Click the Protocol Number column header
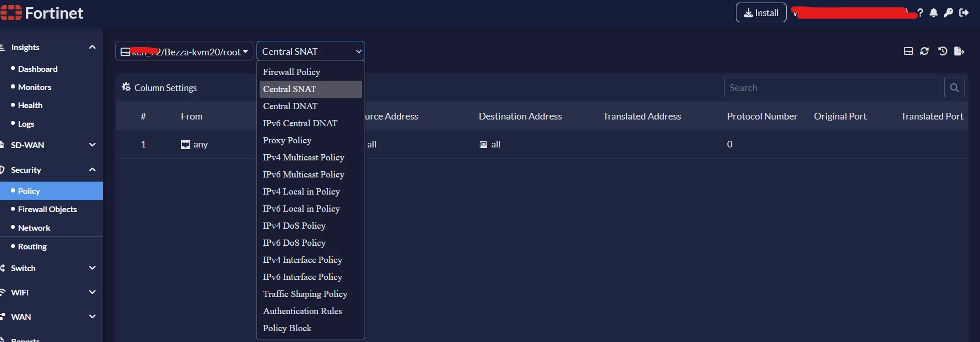 [762, 116]
